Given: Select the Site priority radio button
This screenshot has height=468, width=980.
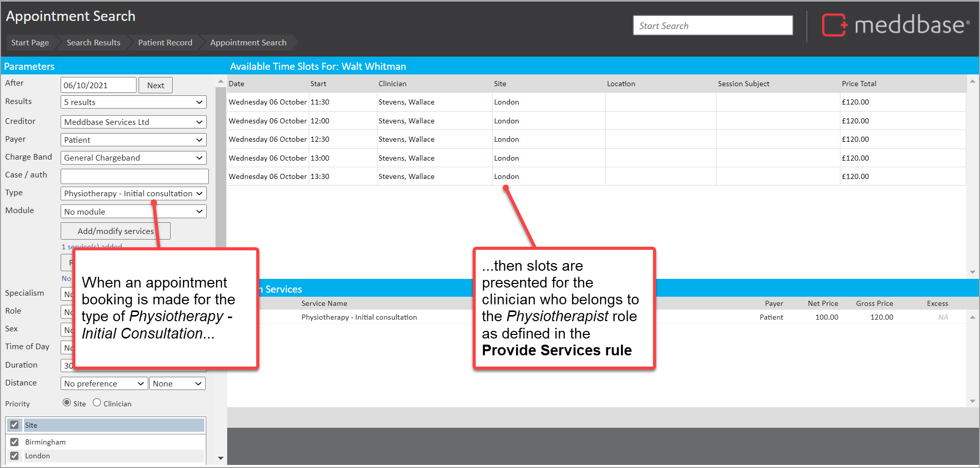Looking at the screenshot, I should (x=67, y=403).
